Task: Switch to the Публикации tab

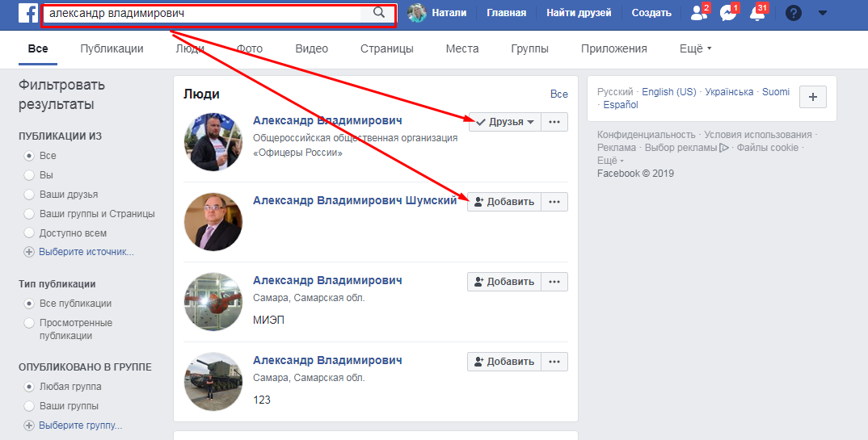Action: [112, 48]
